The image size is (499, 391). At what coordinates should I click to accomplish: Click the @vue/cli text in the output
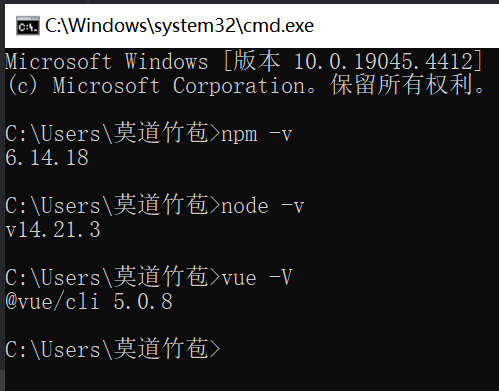point(52,302)
